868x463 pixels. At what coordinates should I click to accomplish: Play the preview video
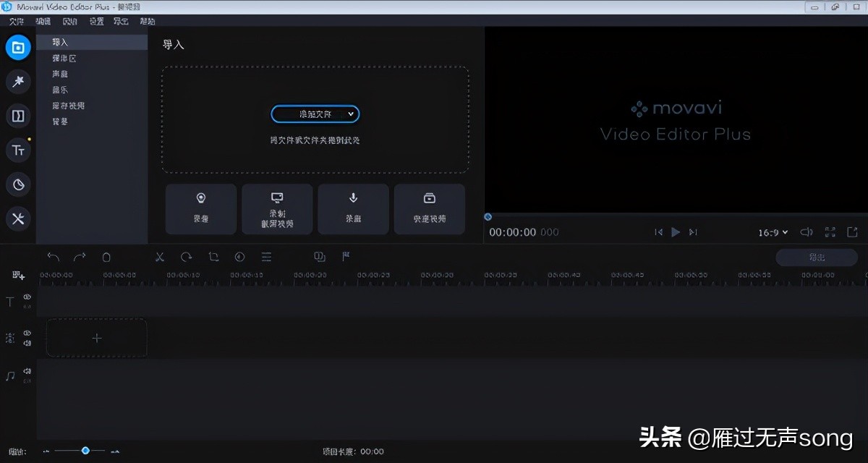point(676,232)
